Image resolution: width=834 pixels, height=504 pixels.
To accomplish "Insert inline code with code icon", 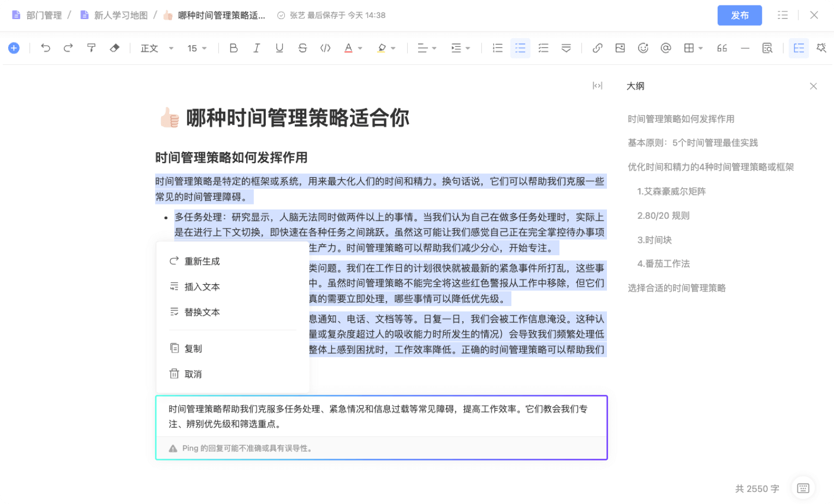I will click(x=325, y=48).
